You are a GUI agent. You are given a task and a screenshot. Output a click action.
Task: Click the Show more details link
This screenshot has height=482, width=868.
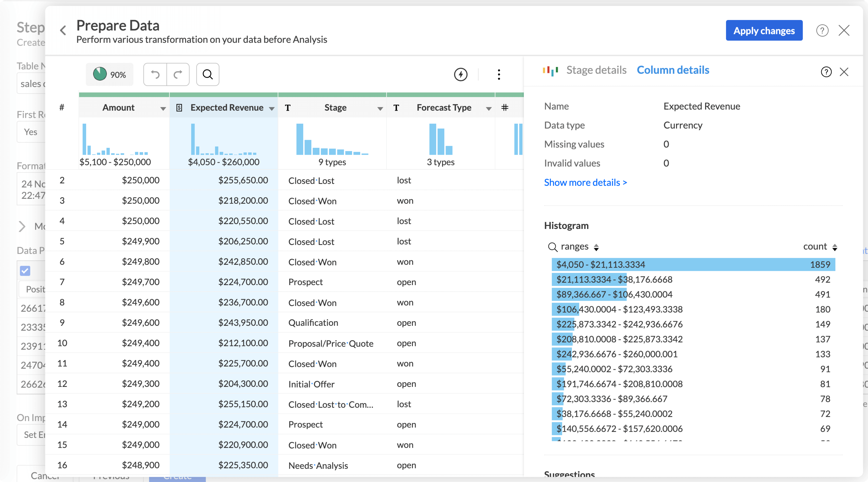[x=585, y=183]
